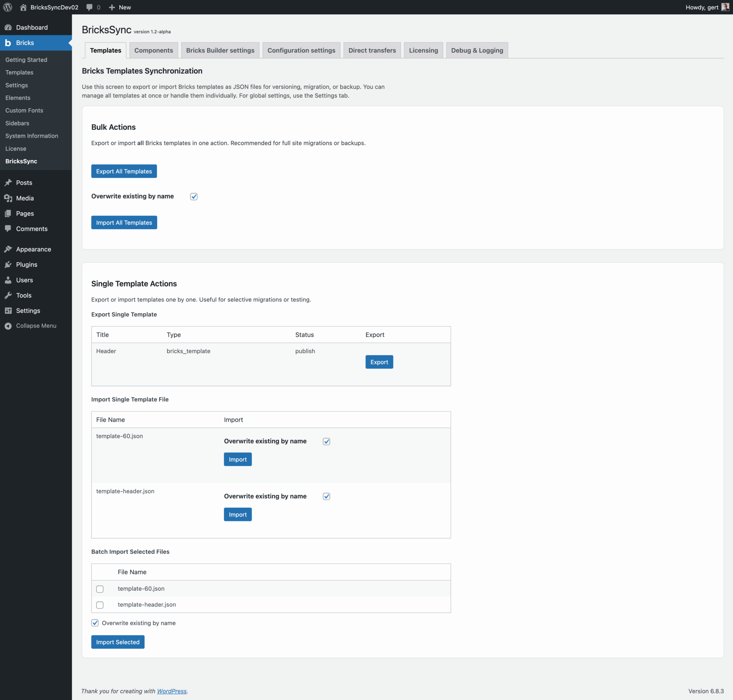Image resolution: width=733 pixels, height=700 pixels.
Task: Uncheck Overwrite existing by name under Bulk Actions
Action: [x=194, y=196]
